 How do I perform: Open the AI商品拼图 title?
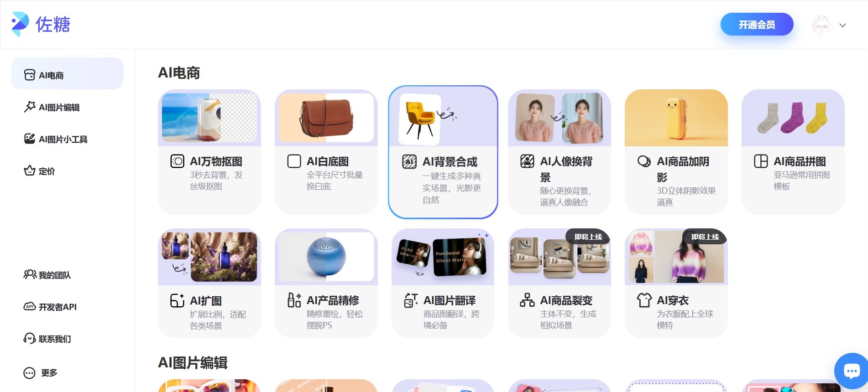click(800, 161)
